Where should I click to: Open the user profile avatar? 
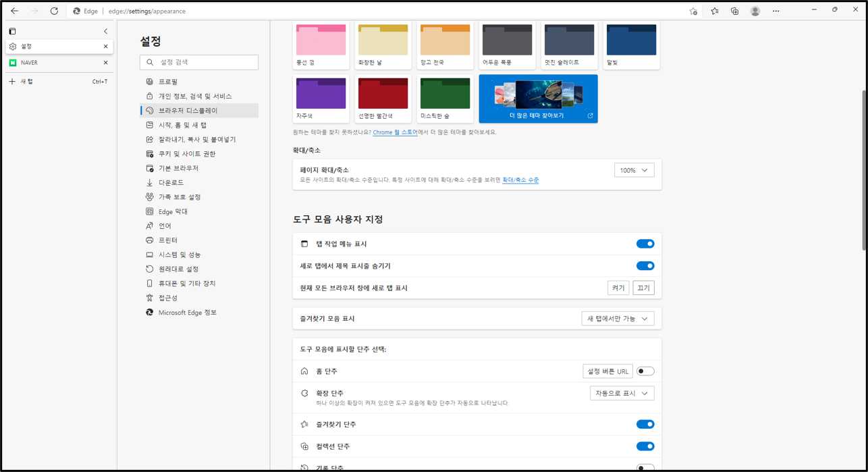coord(755,11)
